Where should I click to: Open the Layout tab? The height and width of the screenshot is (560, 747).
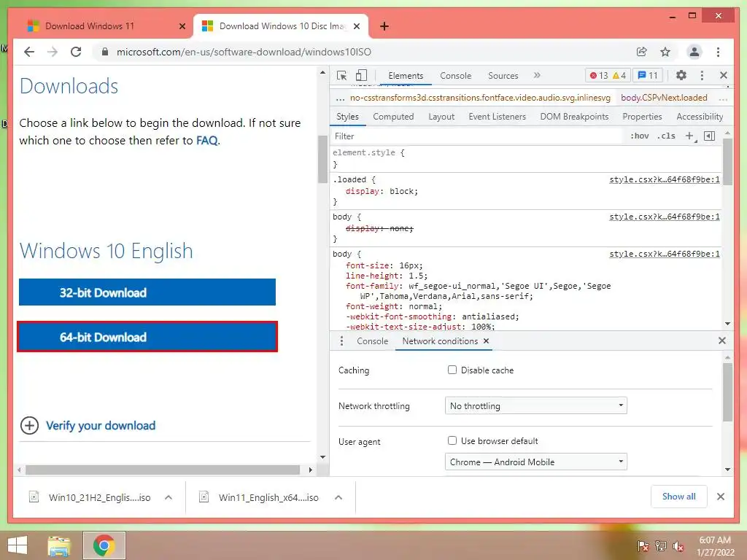click(441, 117)
